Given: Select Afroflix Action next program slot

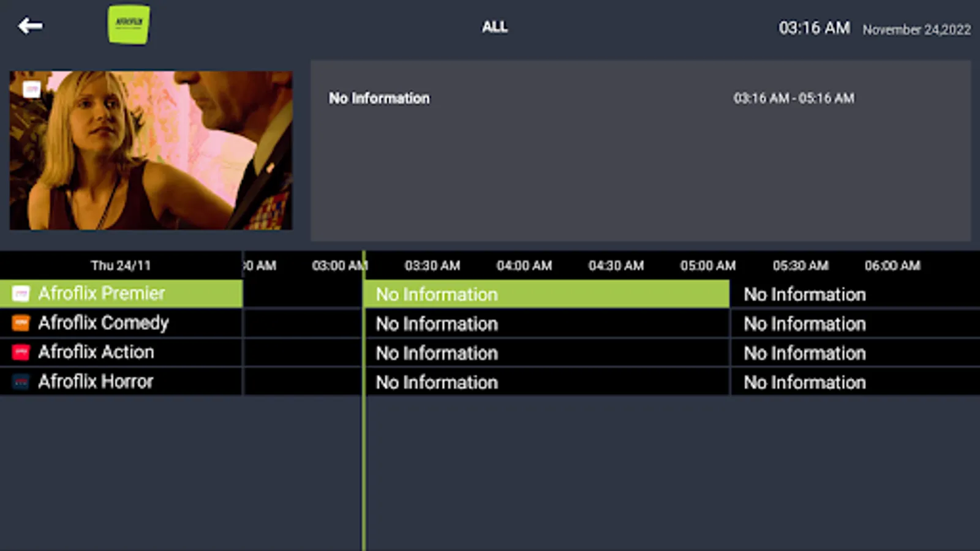Looking at the screenshot, I should (x=856, y=353).
